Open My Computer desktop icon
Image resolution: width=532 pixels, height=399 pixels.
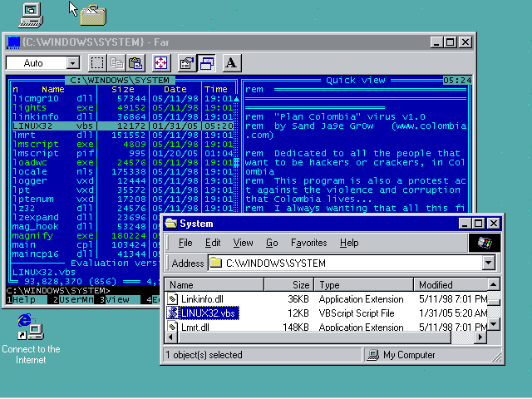point(31,15)
